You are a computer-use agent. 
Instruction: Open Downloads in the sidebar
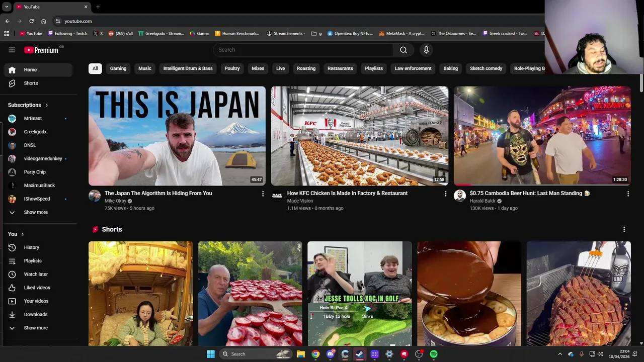pyautogui.click(x=39, y=314)
